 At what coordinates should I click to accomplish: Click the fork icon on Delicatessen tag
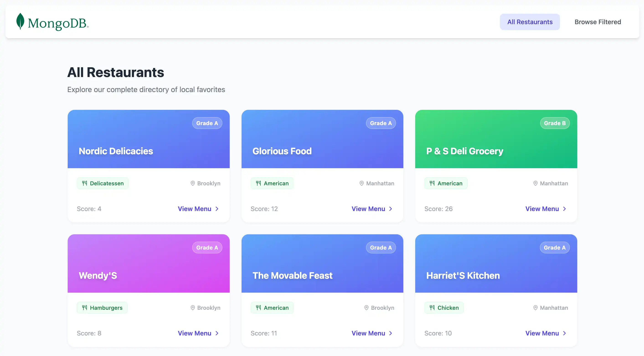point(85,183)
